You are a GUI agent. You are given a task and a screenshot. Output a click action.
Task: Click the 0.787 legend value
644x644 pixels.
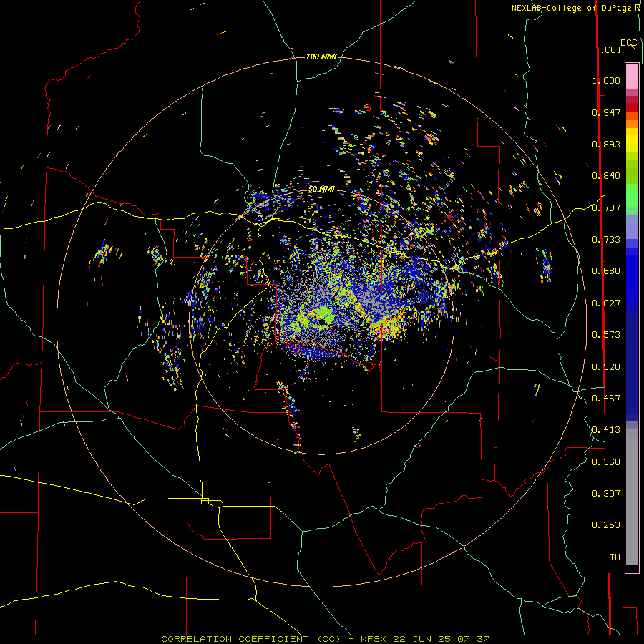[x=606, y=208]
